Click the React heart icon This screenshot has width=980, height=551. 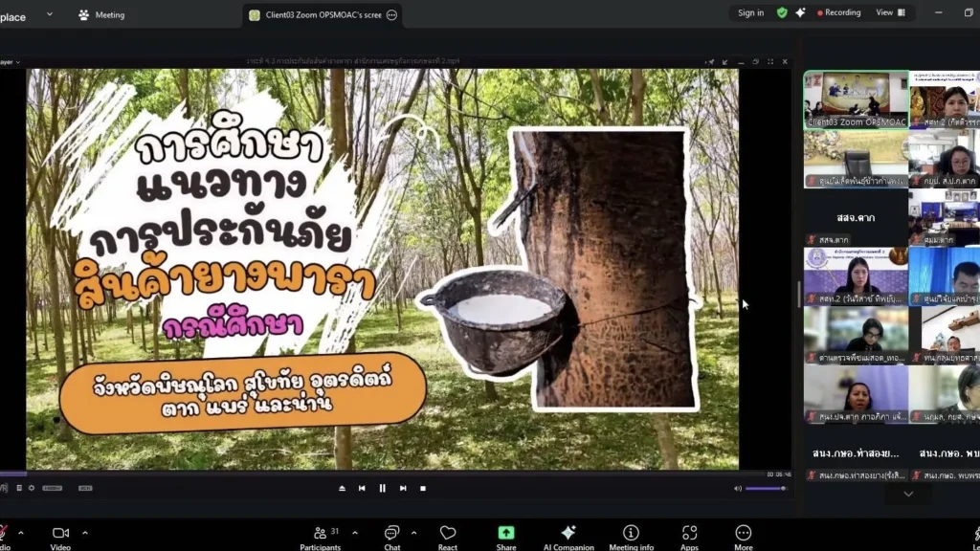pos(448,536)
